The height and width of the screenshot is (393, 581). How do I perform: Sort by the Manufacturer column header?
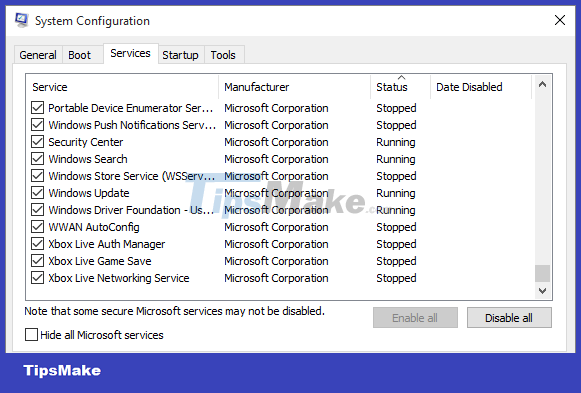[295, 87]
